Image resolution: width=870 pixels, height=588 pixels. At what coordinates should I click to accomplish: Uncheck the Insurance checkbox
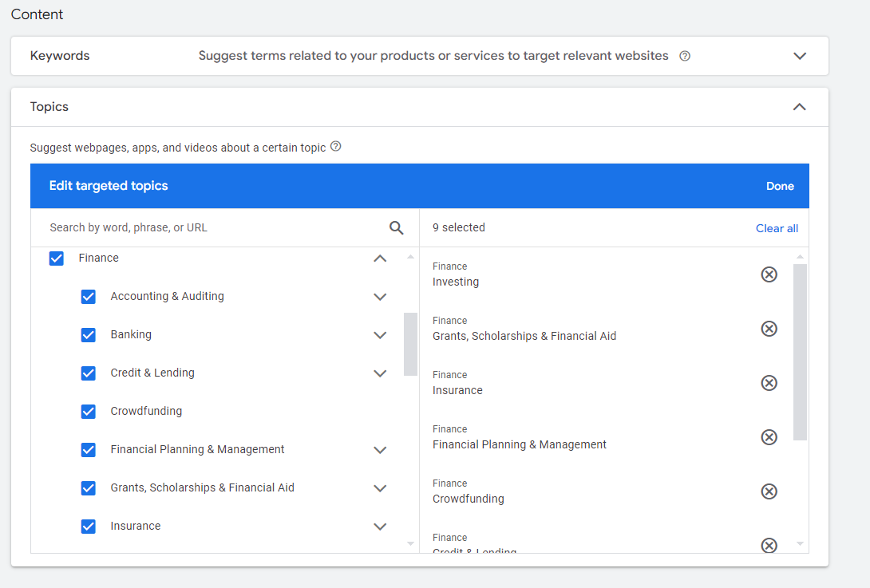89,526
